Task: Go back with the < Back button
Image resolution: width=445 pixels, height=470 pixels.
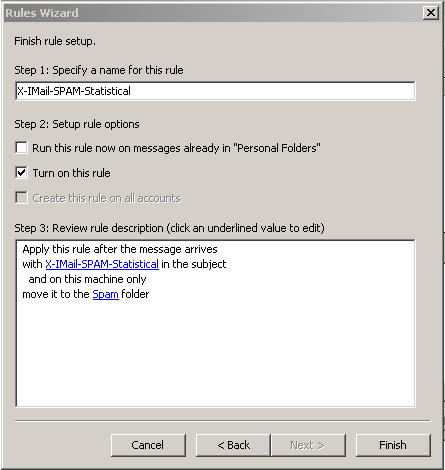Action: 233,445
